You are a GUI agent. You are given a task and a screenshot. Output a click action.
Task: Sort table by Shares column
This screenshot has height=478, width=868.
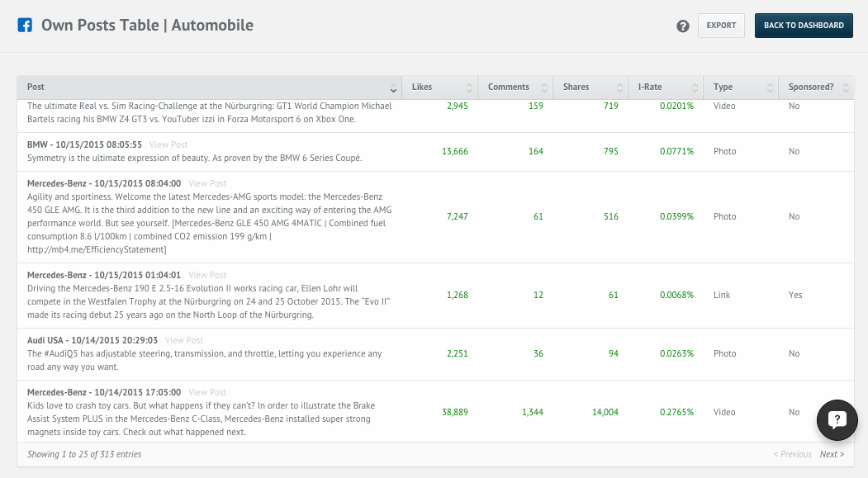(x=591, y=88)
